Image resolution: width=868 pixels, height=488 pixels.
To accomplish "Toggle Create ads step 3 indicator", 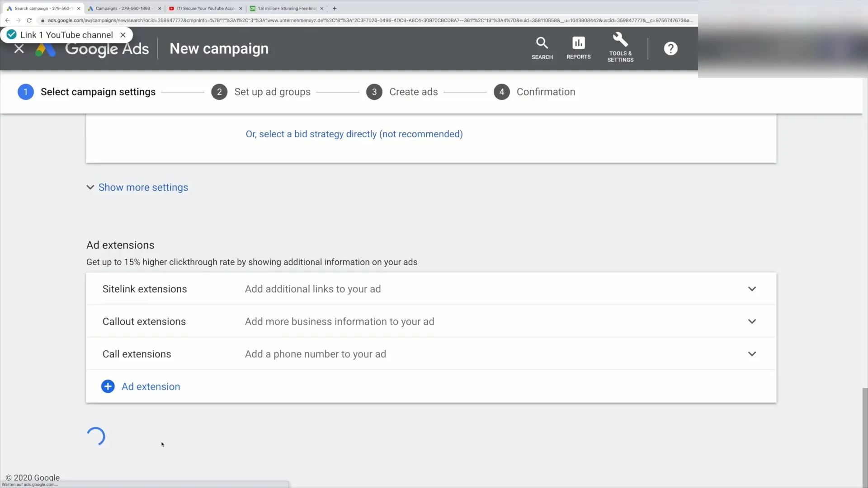I will [x=374, y=92].
